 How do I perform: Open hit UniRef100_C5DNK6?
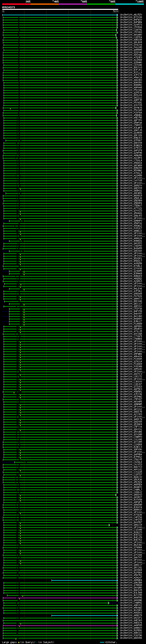point(131,339)
